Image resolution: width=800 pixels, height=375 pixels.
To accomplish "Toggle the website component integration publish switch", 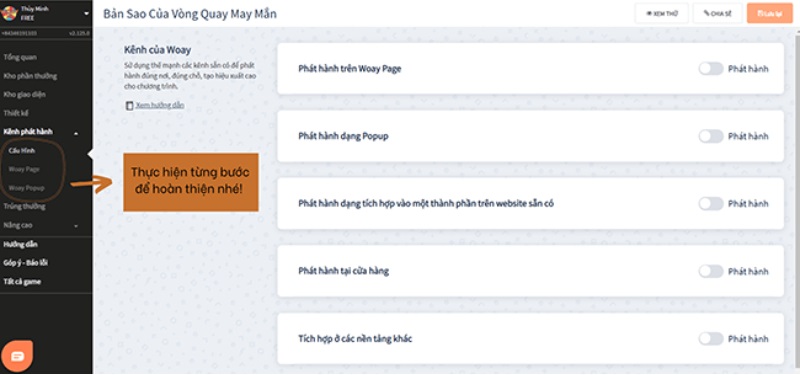I will (711, 204).
